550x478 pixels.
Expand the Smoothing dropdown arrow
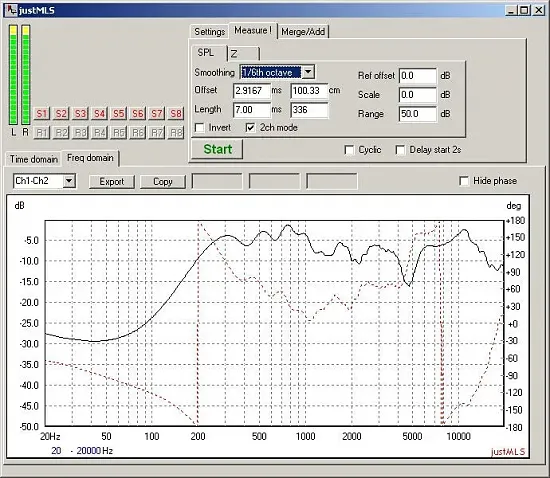click(x=308, y=72)
